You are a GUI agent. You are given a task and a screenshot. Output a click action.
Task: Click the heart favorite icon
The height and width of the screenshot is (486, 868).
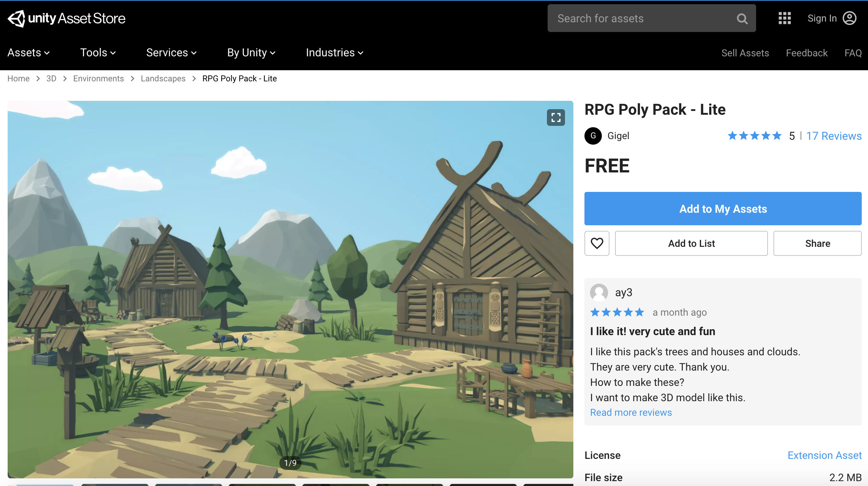tap(597, 243)
